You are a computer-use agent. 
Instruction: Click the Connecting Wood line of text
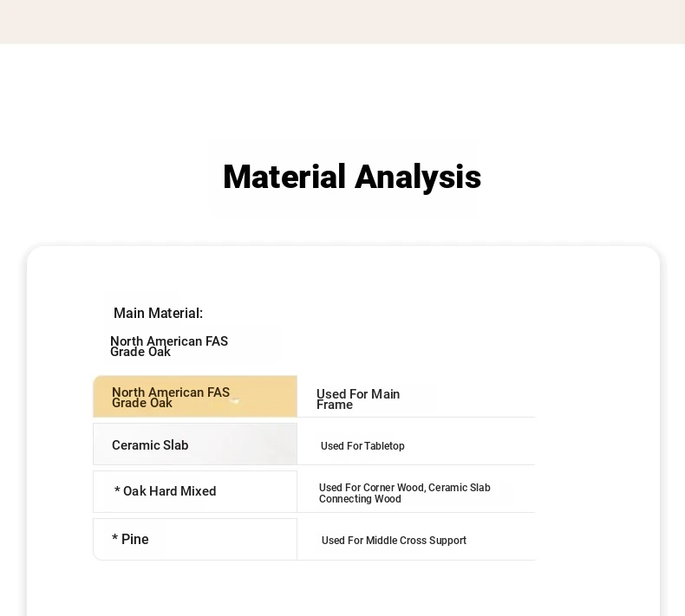[x=360, y=499]
